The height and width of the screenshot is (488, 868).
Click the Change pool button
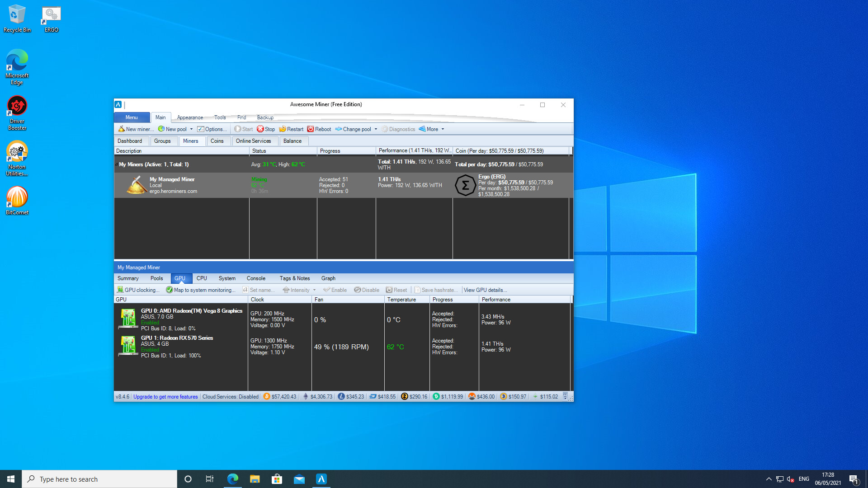click(x=353, y=129)
